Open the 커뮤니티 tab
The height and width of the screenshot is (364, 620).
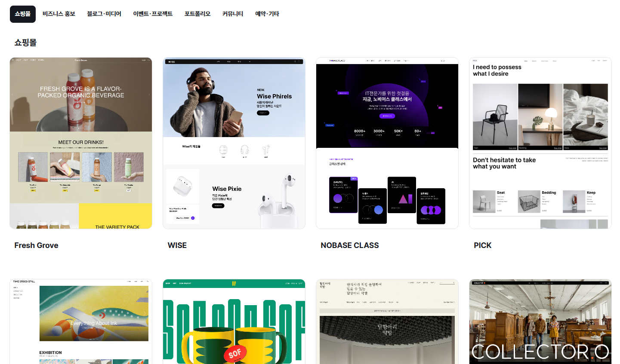coord(233,14)
